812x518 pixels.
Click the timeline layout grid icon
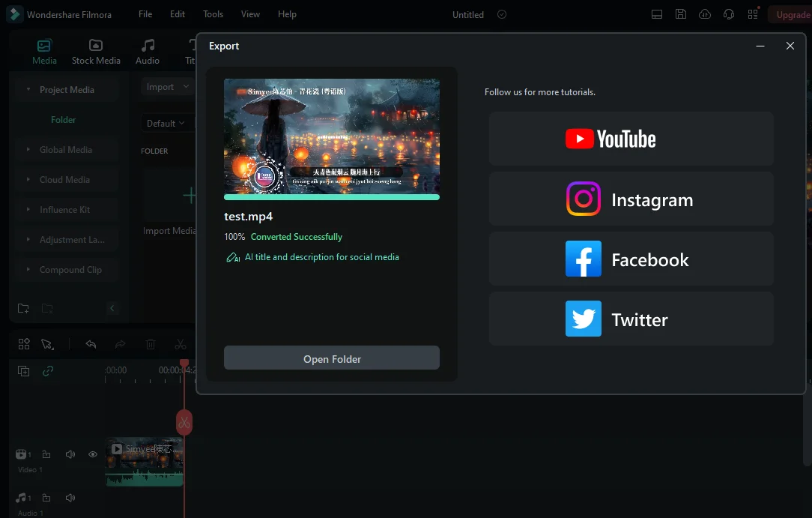coord(24,344)
